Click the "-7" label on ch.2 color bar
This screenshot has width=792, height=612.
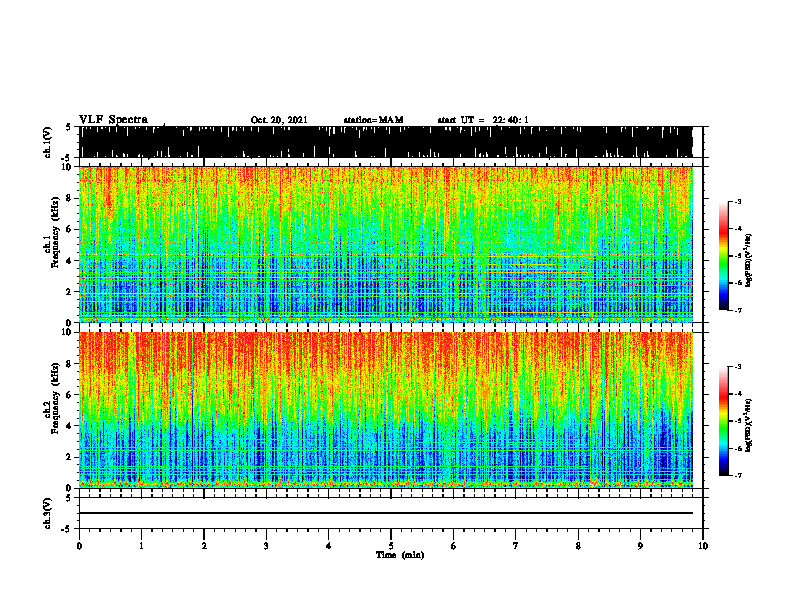tap(738, 475)
